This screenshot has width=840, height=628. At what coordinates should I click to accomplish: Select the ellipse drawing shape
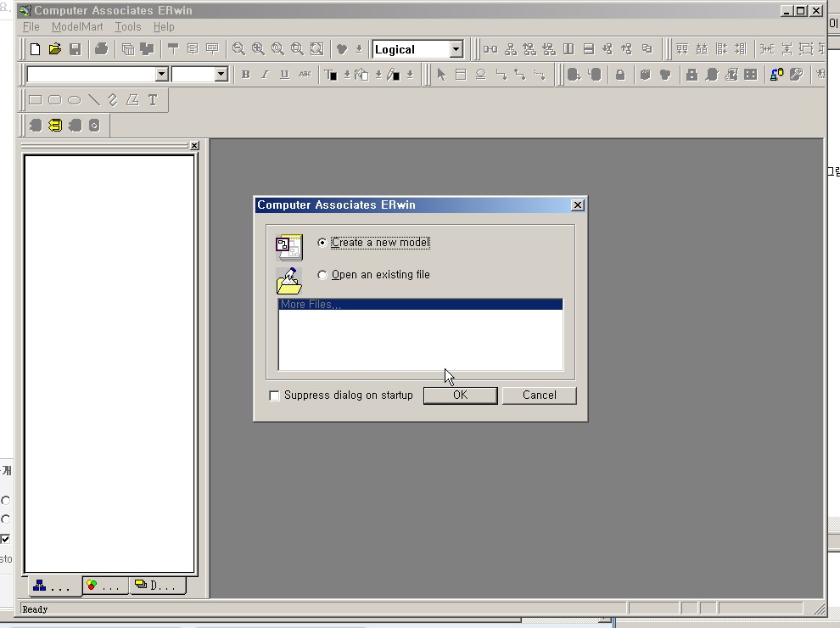75,100
